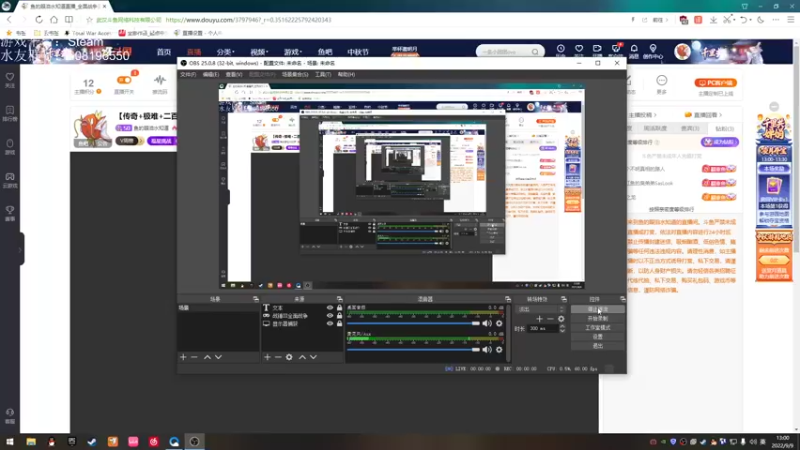The width and height of the screenshot is (800, 450).
Task: Toggle lock on the Display Capture source
Action: (339, 323)
